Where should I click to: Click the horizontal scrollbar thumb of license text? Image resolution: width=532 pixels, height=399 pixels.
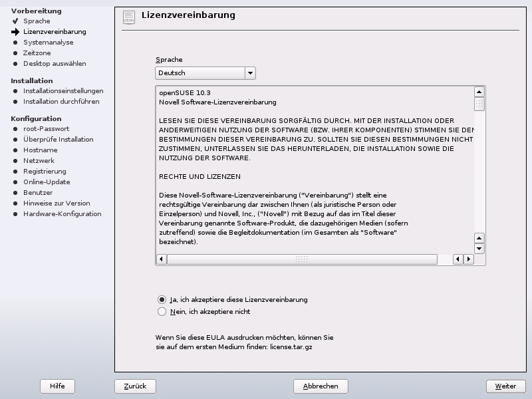pos(302,259)
